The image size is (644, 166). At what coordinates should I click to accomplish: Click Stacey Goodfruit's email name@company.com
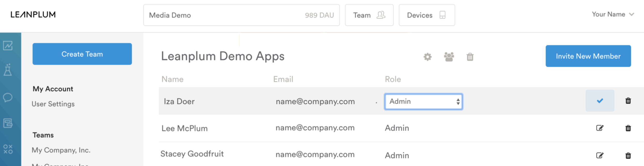tap(315, 155)
